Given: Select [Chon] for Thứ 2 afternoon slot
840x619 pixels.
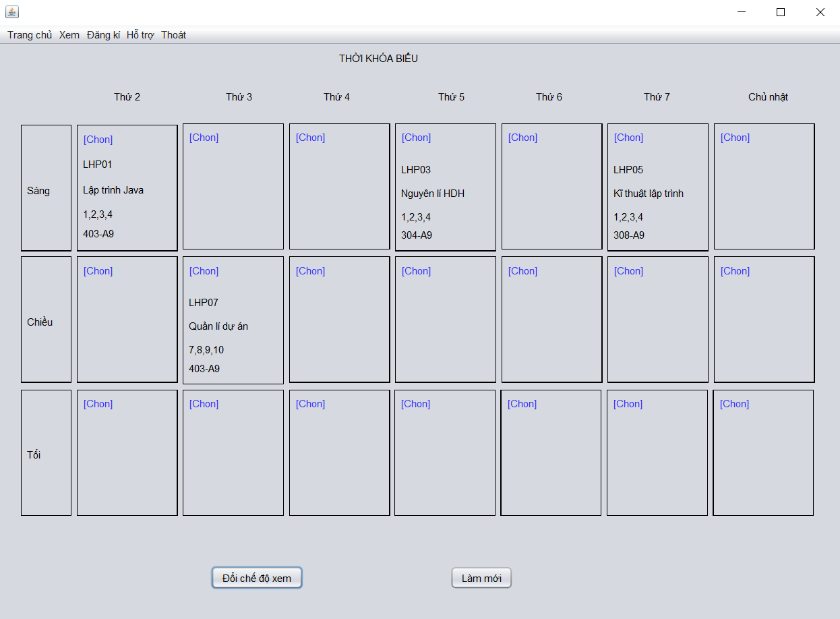Looking at the screenshot, I should (98, 271).
